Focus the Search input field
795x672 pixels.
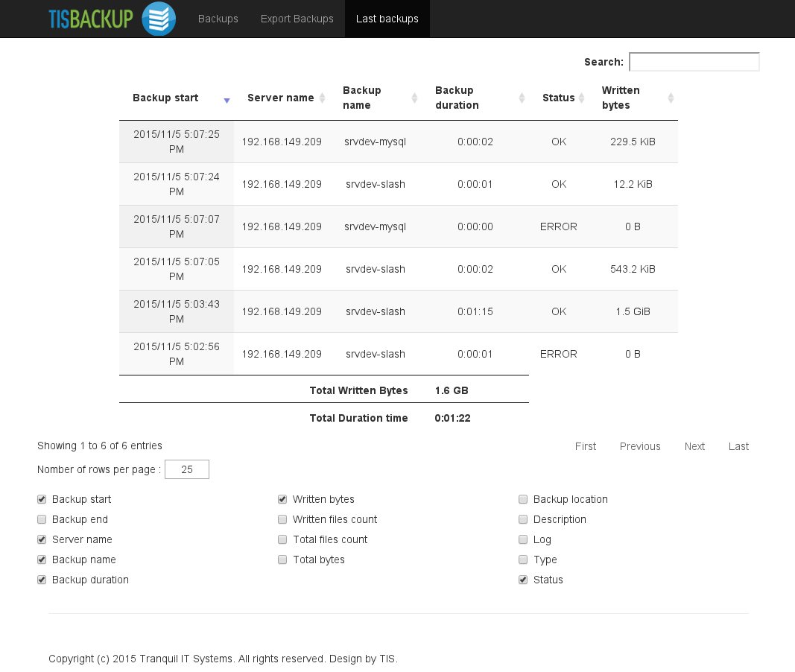[694, 62]
